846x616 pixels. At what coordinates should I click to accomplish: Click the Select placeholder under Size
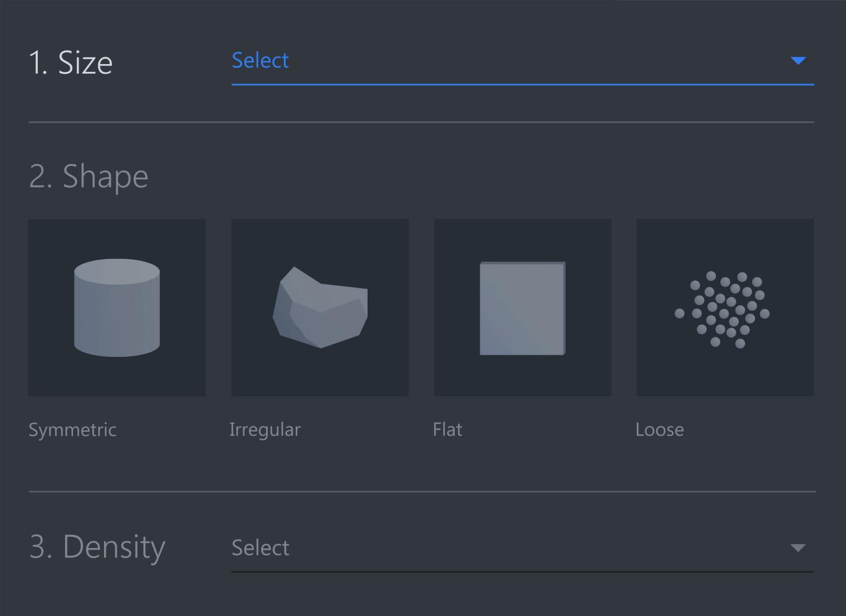point(259,60)
